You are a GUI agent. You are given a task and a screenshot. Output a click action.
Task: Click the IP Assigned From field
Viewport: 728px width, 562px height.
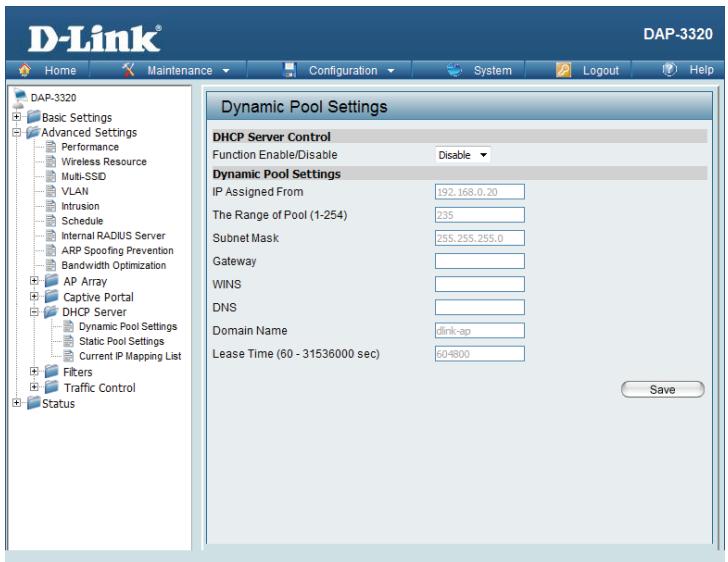tap(480, 192)
